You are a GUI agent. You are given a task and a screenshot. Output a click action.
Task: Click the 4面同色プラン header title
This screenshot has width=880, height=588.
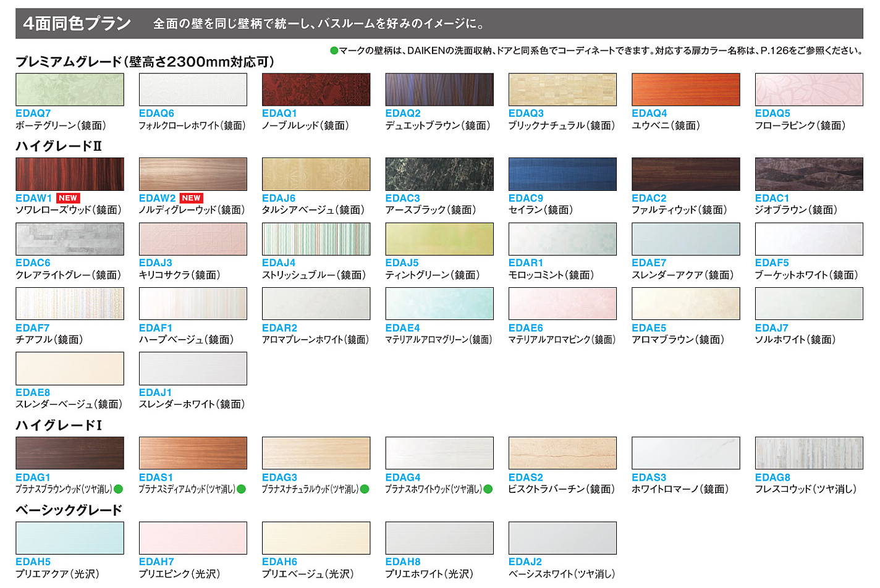[x=77, y=23]
